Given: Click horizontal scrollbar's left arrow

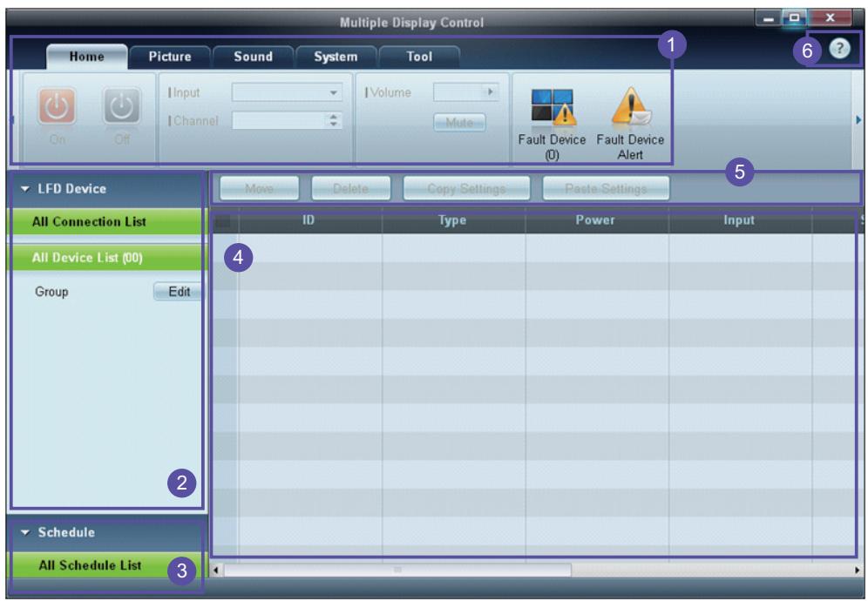Looking at the screenshot, I should pos(216,570).
